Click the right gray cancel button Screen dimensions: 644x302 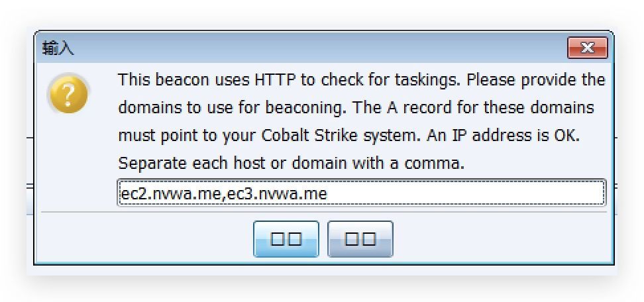coord(360,239)
